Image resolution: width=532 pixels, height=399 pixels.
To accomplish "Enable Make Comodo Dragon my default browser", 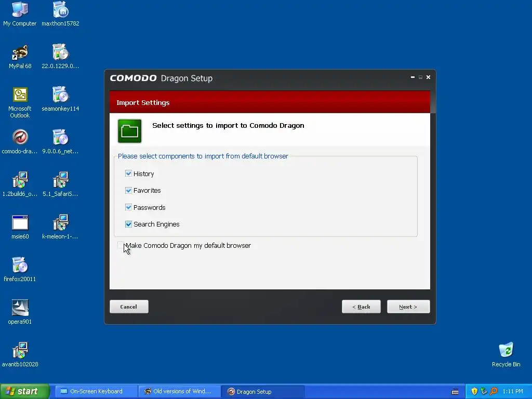I will click(x=121, y=245).
